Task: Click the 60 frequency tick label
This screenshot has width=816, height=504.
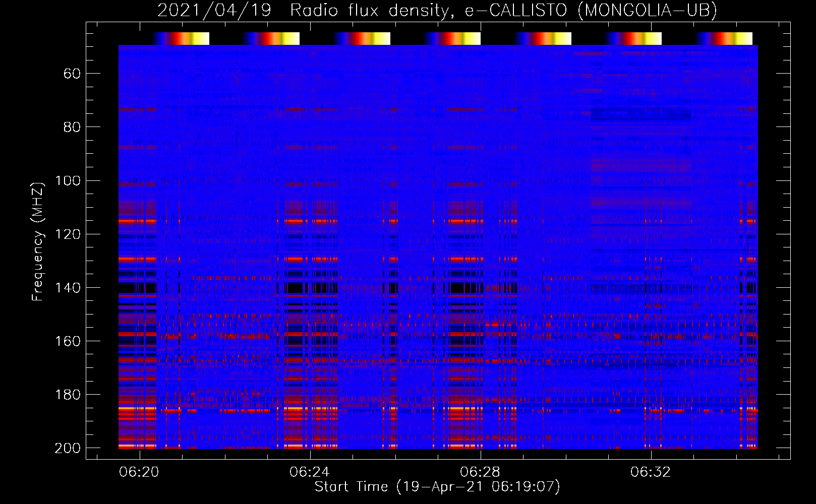Action: 72,74
